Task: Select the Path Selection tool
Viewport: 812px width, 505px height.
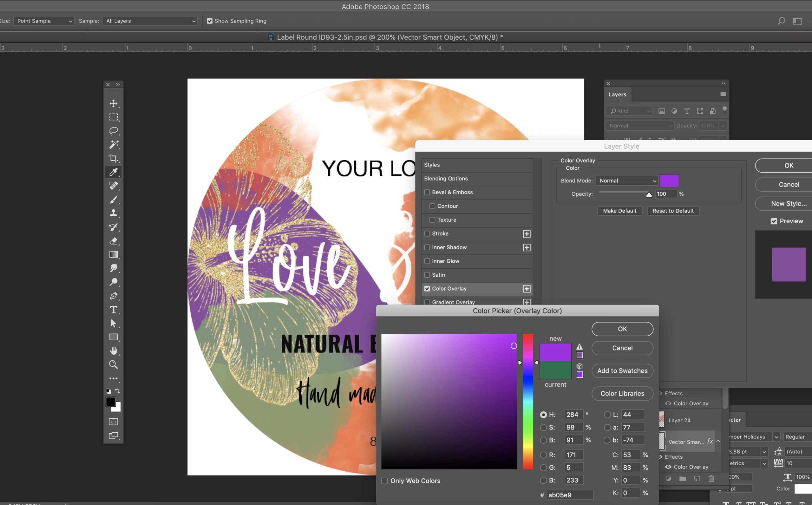Action: [x=114, y=323]
